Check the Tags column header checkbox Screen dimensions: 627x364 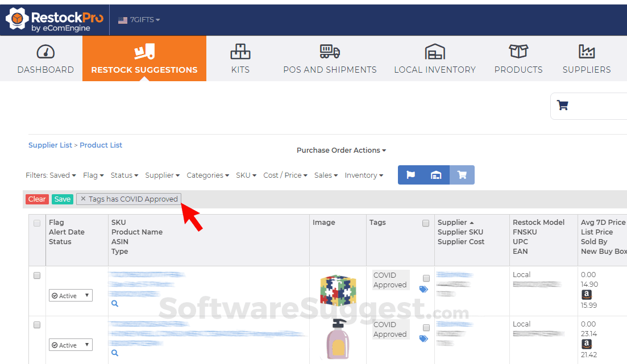426,223
